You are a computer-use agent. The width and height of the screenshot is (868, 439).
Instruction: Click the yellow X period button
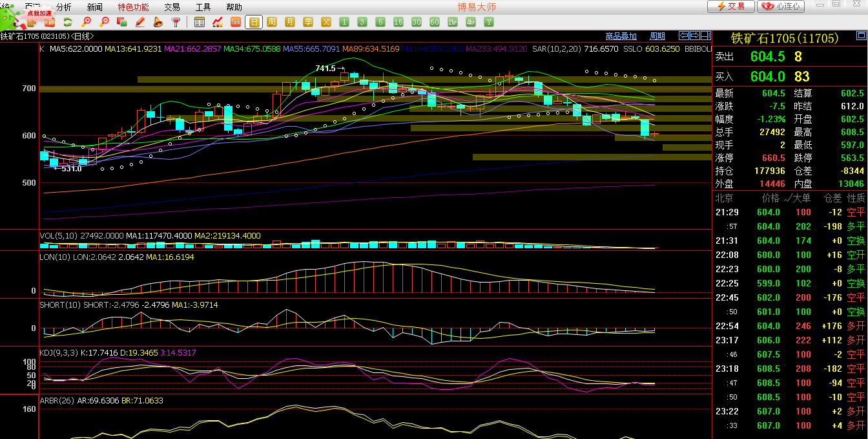click(326, 22)
